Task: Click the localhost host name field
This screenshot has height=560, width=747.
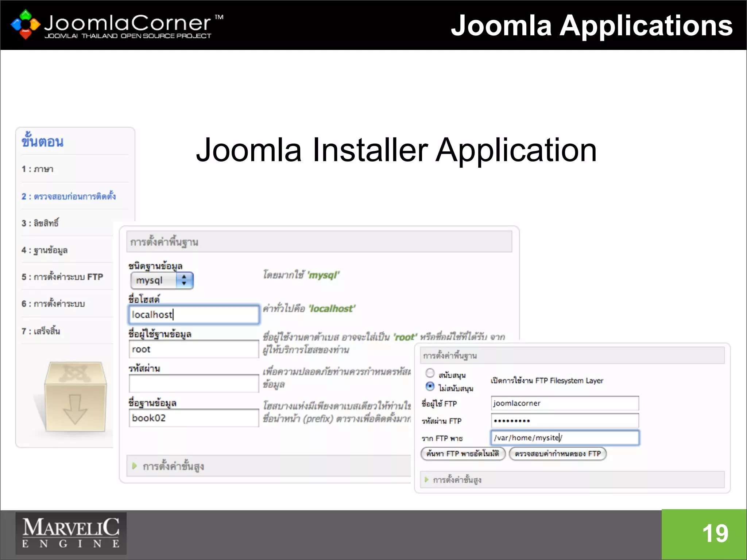Action: coord(194,314)
